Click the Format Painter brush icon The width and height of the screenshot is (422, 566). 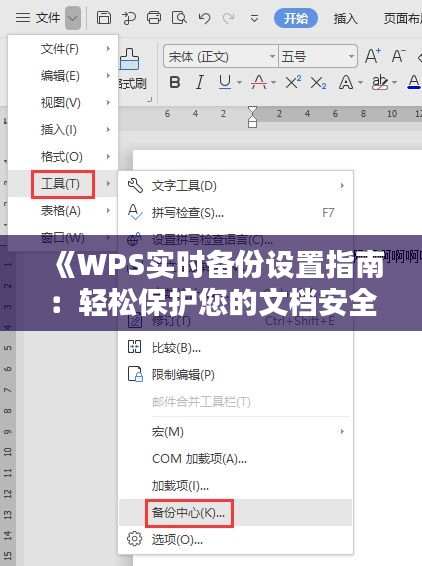(130, 59)
